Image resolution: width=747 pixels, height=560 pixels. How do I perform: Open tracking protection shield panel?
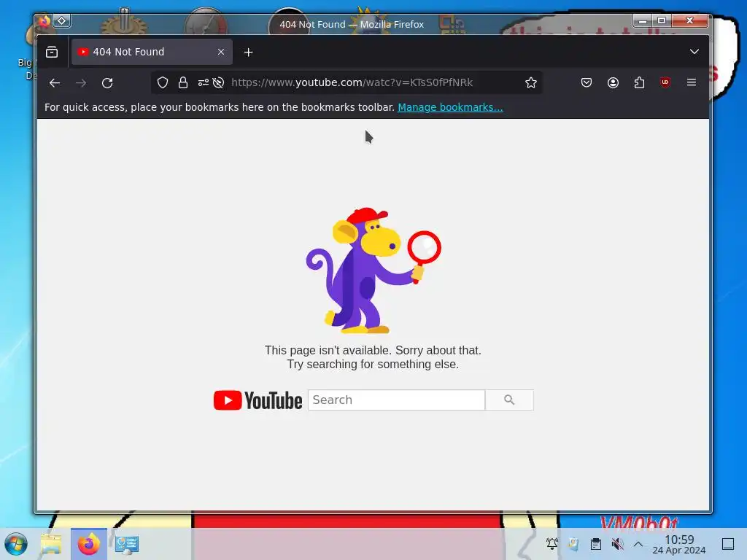(163, 83)
